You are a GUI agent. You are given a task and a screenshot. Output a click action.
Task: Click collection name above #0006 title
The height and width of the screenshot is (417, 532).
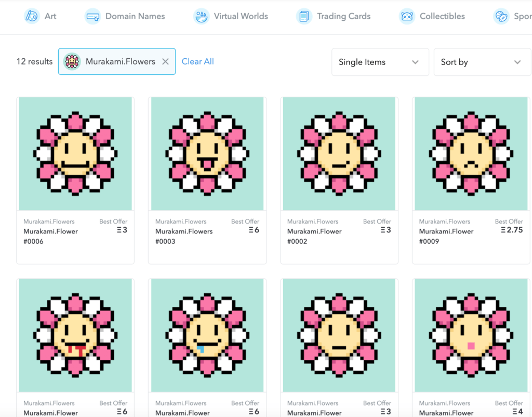point(49,221)
